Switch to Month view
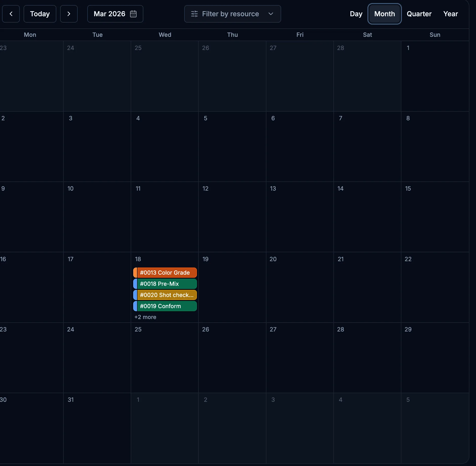The width and height of the screenshot is (476, 466). [384, 14]
